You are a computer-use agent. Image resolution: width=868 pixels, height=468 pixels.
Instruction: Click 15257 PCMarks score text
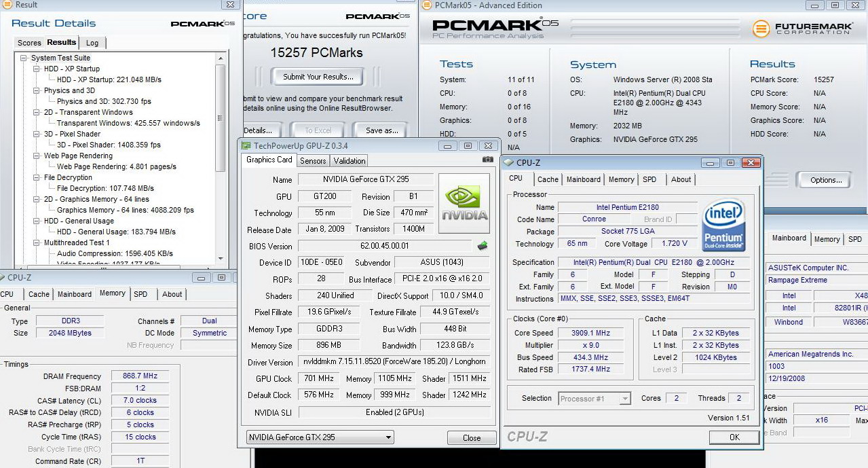pos(316,52)
